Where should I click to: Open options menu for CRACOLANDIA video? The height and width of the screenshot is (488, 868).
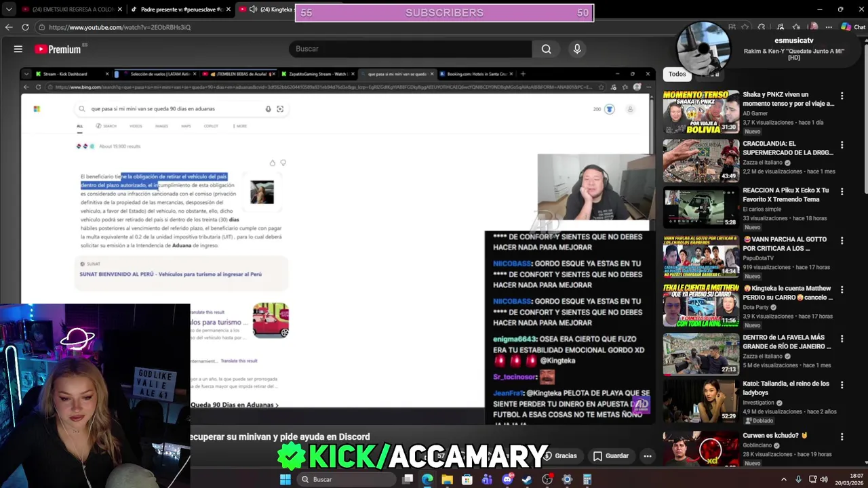tap(842, 145)
